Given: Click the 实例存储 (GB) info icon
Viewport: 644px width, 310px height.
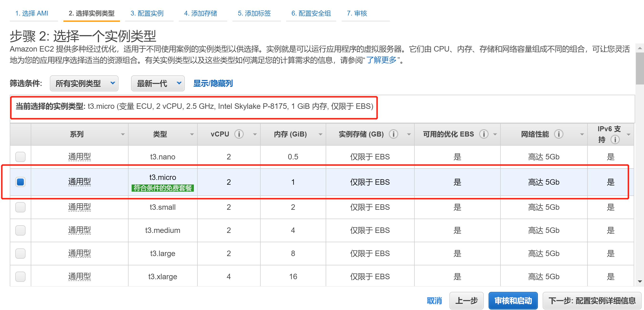Looking at the screenshot, I should point(393,134).
